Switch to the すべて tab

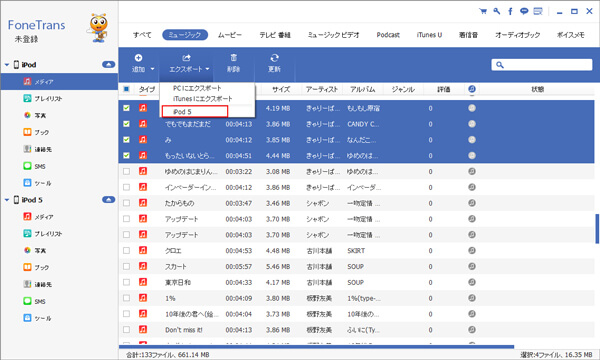[x=142, y=35]
